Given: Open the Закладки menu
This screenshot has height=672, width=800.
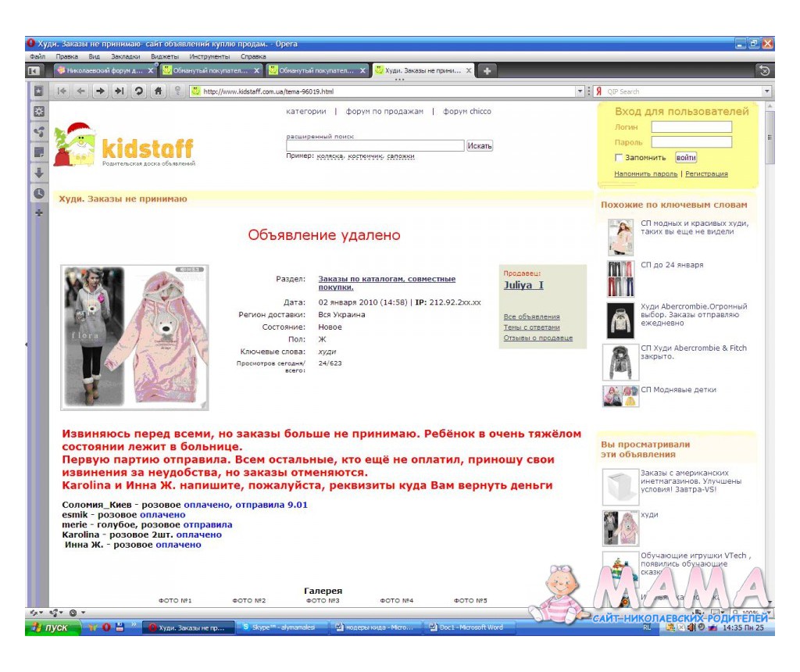Looking at the screenshot, I should [x=125, y=56].
